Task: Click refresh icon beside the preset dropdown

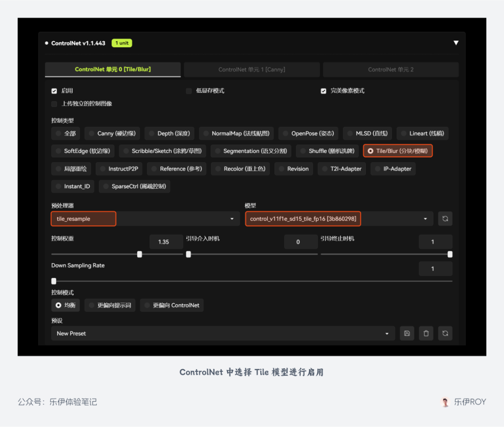Action: point(445,333)
